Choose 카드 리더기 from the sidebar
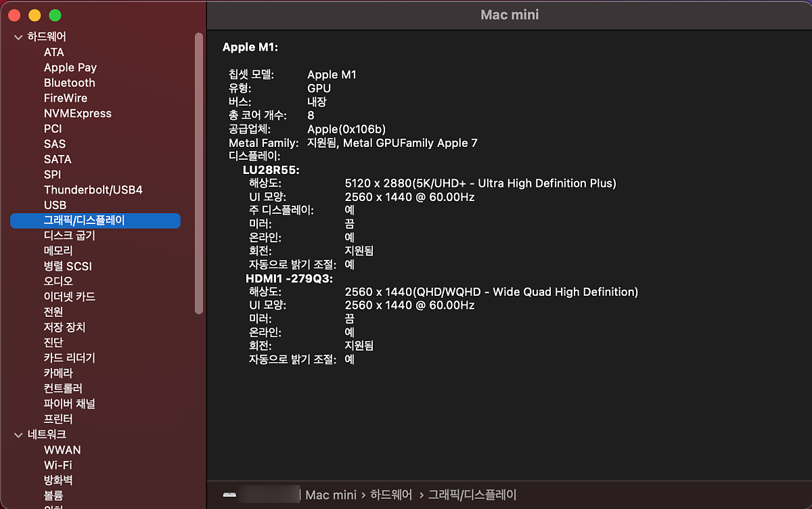Image resolution: width=812 pixels, height=509 pixels. pos(70,358)
